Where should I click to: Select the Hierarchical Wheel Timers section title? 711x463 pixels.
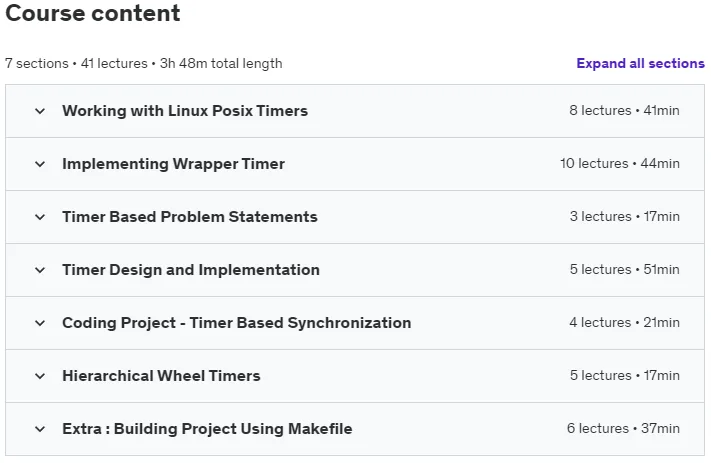click(x=161, y=376)
